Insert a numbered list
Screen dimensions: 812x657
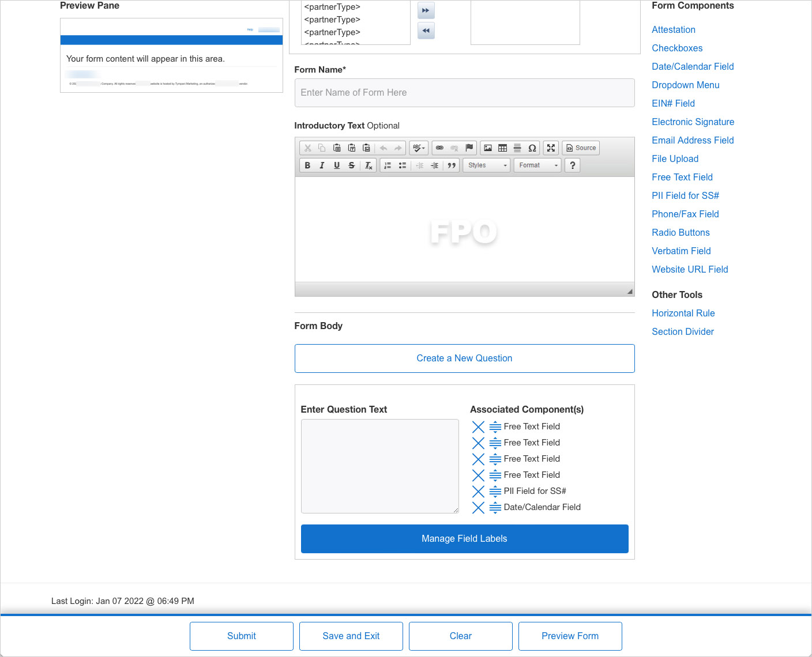388,165
